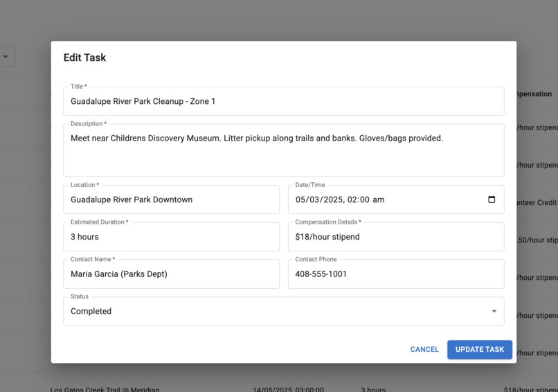Image resolution: width=558 pixels, height=392 pixels.
Task: Click the Date/Time value 05/03/2025
Action: click(319, 199)
